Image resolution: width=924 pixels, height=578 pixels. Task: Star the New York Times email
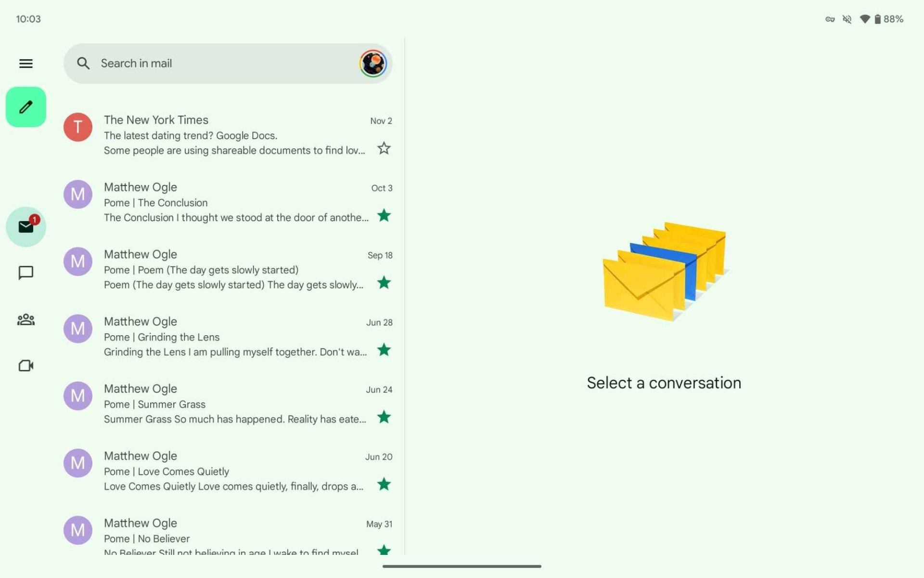click(384, 148)
